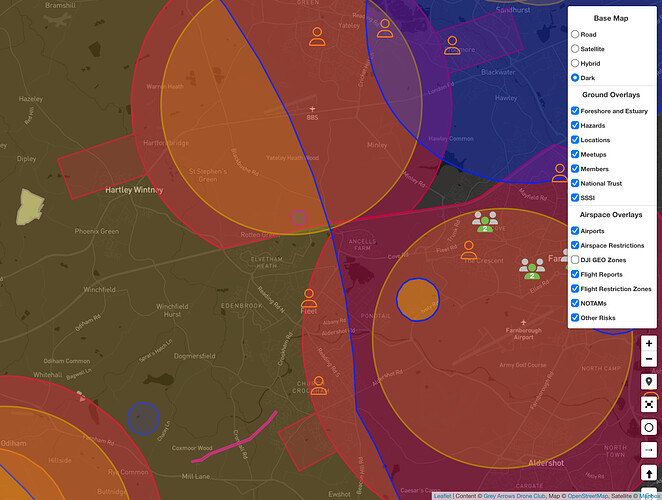Click the pale green polygon near Hartley Wintney
Screen dimensions: 662x500
pyautogui.click(x=30, y=207)
